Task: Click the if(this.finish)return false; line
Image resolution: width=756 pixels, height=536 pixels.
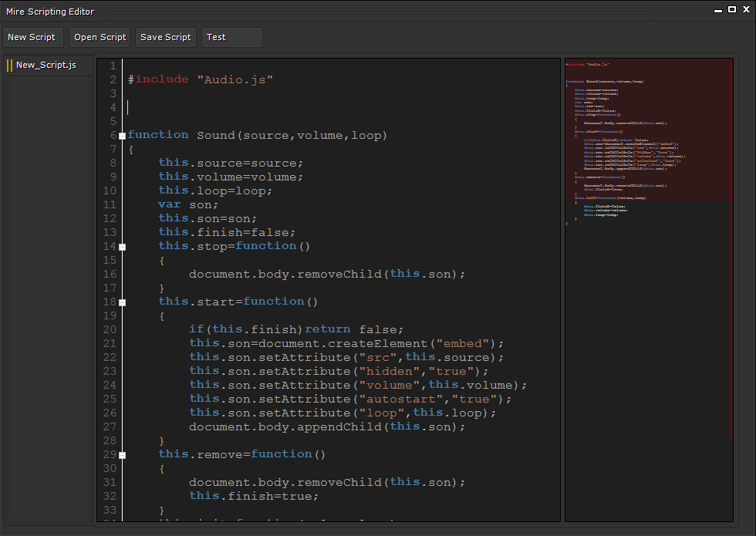Action: [296, 330]
